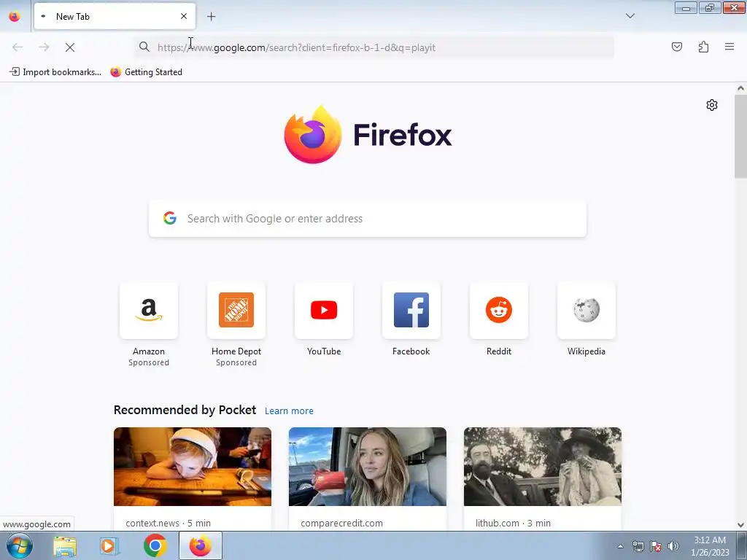Close the New Tab tab
Viewport: 747px width, 560px height.
click(x=183, y=16)
